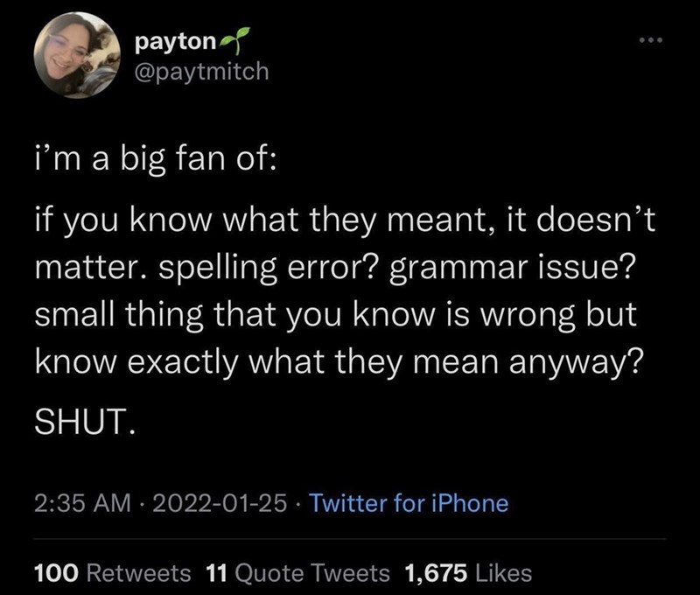Viewport: 700px width, 595px height.
Task: Click the seedling emoji beside payton
Action: [x=231, y=39]
